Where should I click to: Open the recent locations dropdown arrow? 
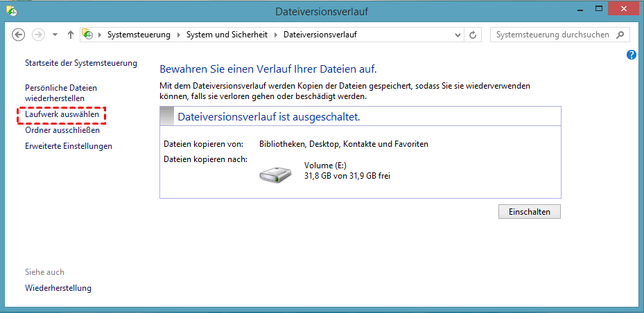pos(55,35)
